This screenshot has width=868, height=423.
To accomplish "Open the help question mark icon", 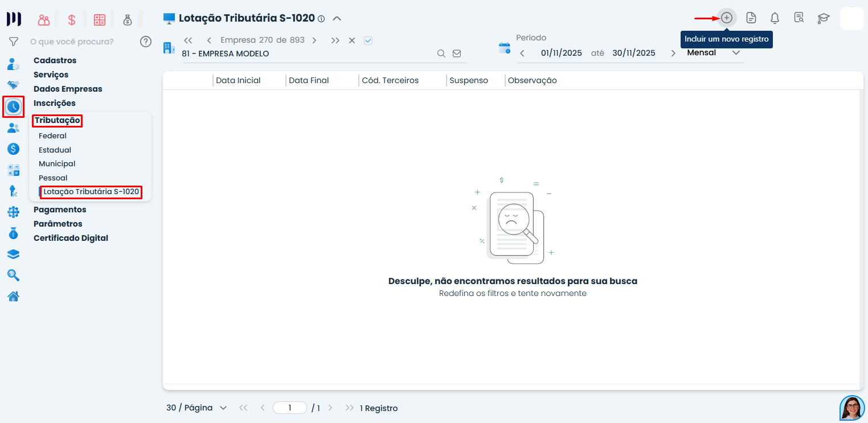I will point(146,42).
